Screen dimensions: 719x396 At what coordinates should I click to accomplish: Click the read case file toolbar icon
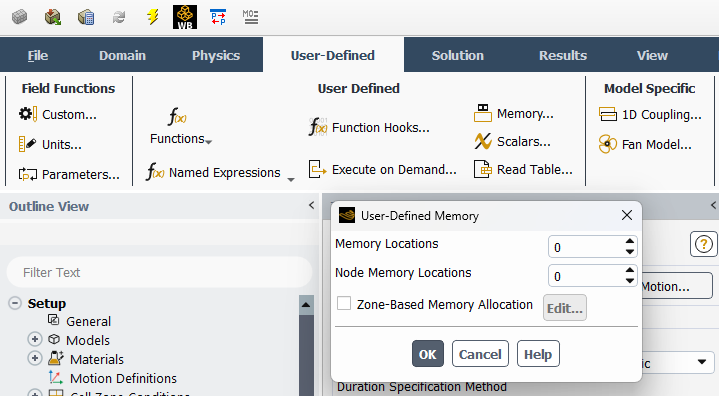click(x=53, y=17)
